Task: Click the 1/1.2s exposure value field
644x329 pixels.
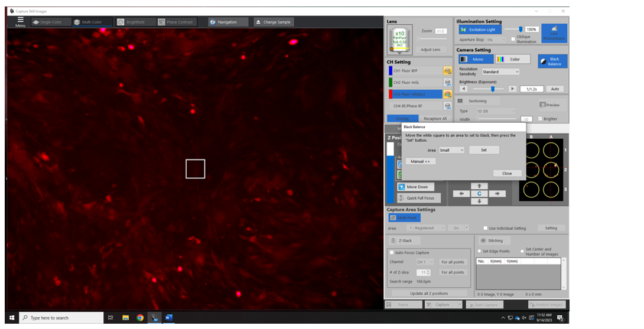Action: tap(532, 89)
